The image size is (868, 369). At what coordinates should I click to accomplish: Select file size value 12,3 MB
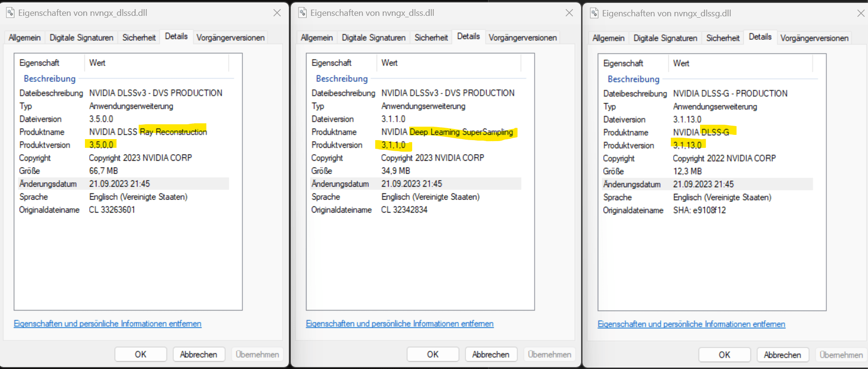687,171
